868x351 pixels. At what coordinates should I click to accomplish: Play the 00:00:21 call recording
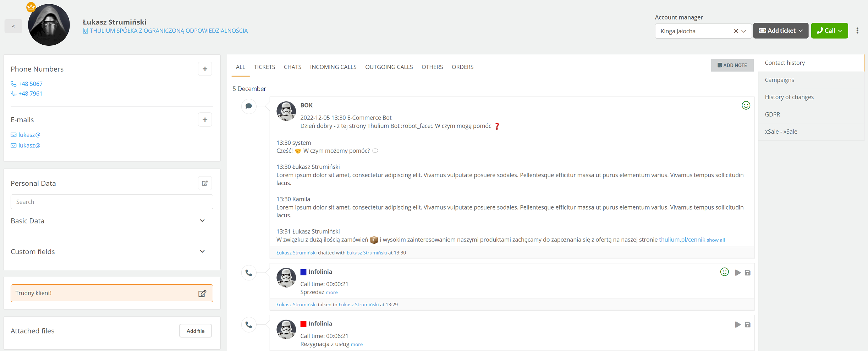[738, 273]
